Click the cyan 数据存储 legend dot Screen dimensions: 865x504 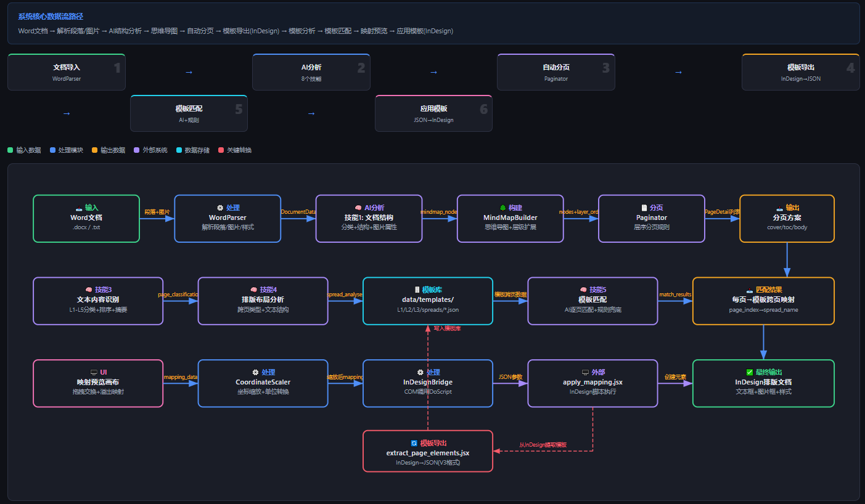click(x=179, y=150)
